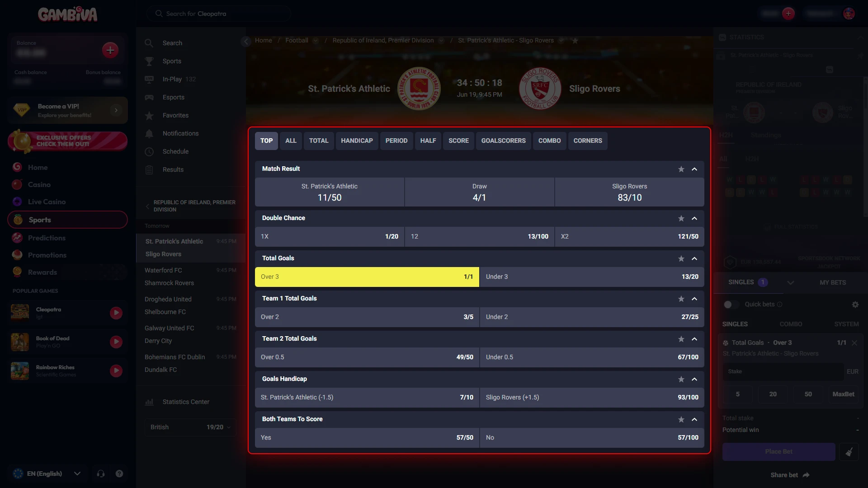Collapse Both Teams To Score section
The width and height of the screenshot is (868, 488).
click(x=694, y=419)
